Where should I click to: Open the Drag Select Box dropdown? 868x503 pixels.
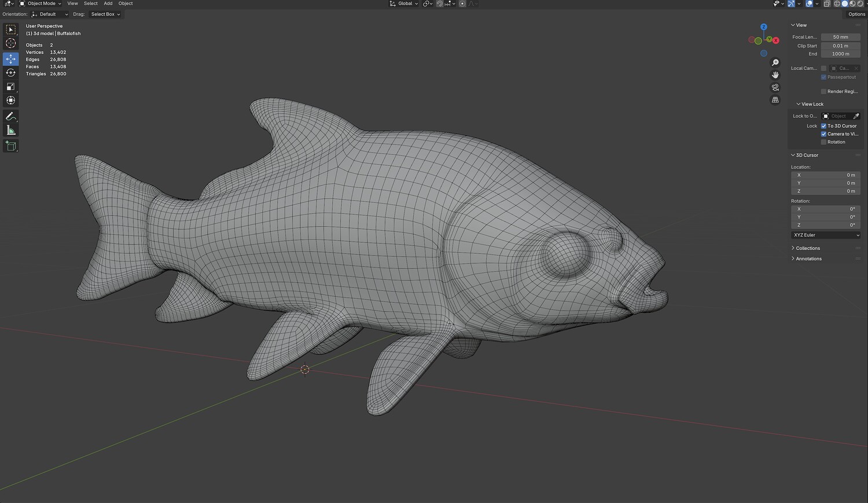point(105,14)
